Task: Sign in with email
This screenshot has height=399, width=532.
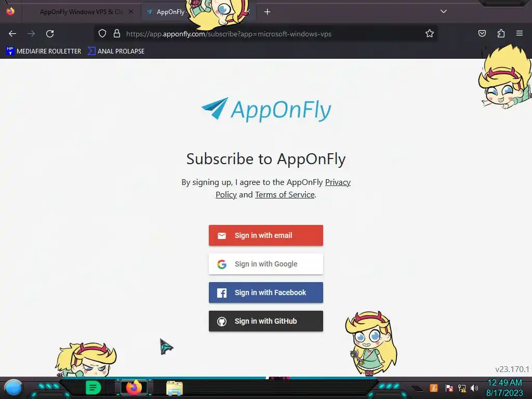Action: coord(265,235)
